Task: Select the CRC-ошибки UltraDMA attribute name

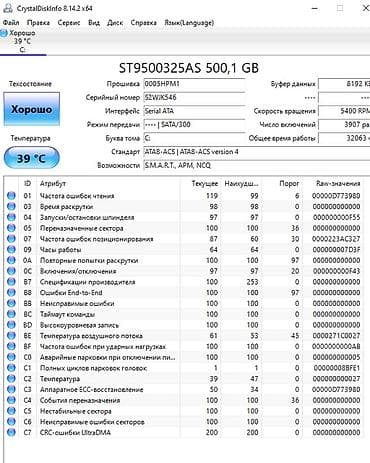Action: [x=75, y=433]
